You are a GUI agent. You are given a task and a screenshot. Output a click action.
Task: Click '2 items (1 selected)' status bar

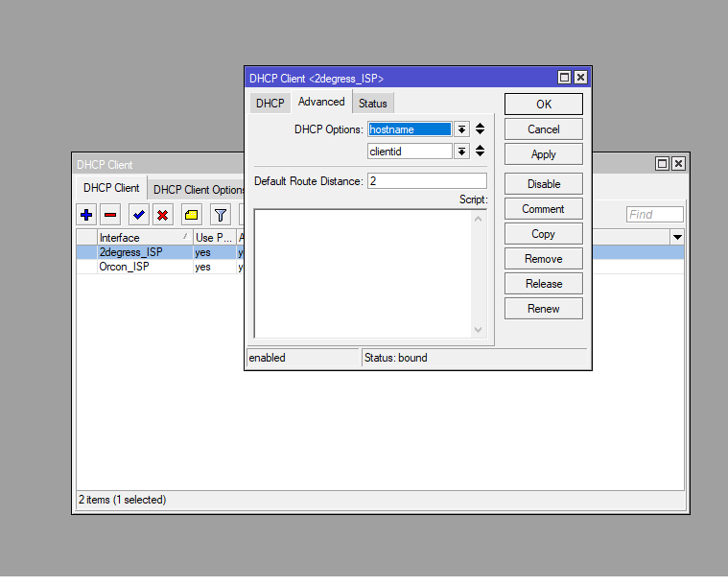click(122, 500)
